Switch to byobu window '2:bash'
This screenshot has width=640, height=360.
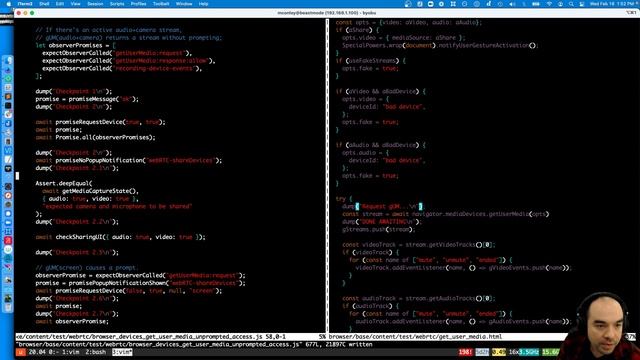96,352
